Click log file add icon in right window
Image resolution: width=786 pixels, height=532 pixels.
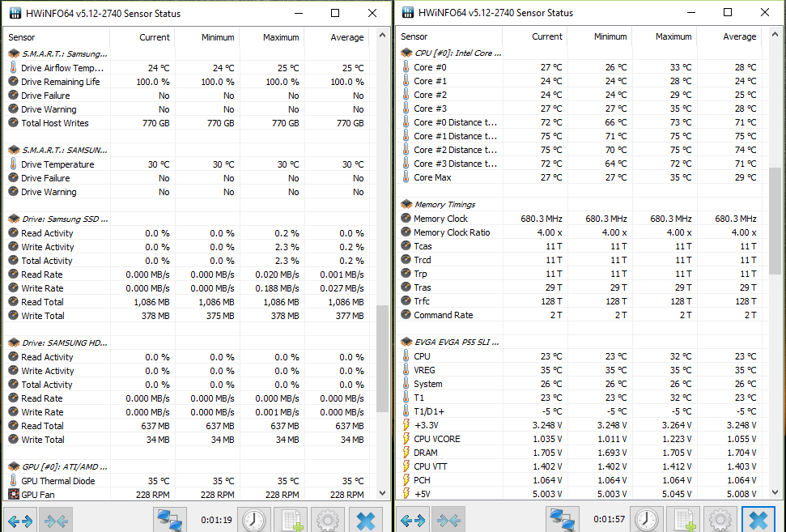pos(684,521)
